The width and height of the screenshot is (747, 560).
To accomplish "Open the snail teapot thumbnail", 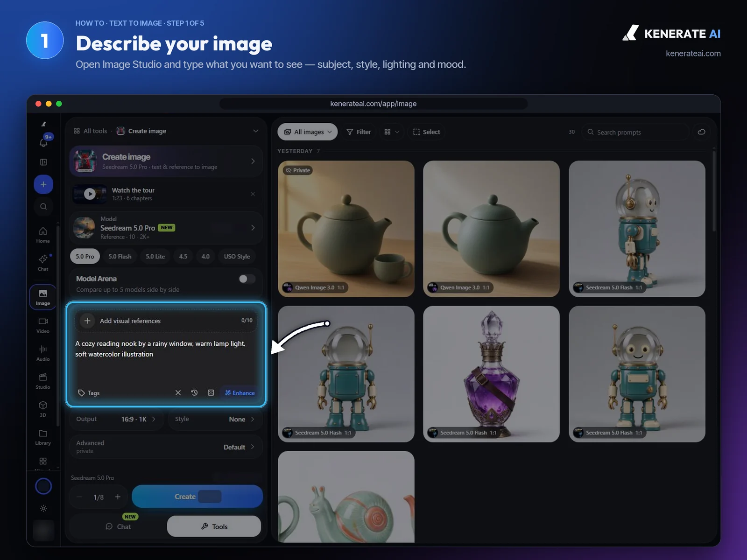I will pos(346,497).
